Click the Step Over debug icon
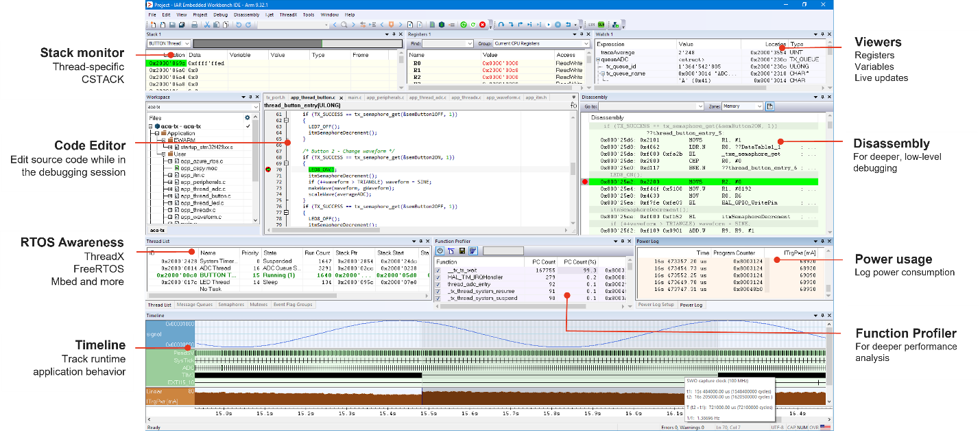The width and height of the screenshot is (980, 431). tap(501, 24)
